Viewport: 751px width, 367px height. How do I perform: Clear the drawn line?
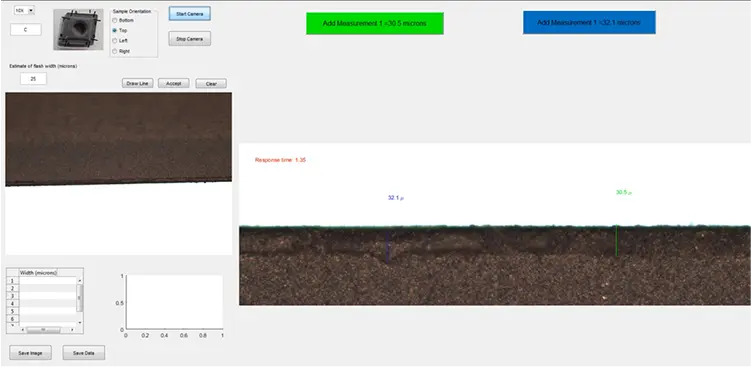211,83
